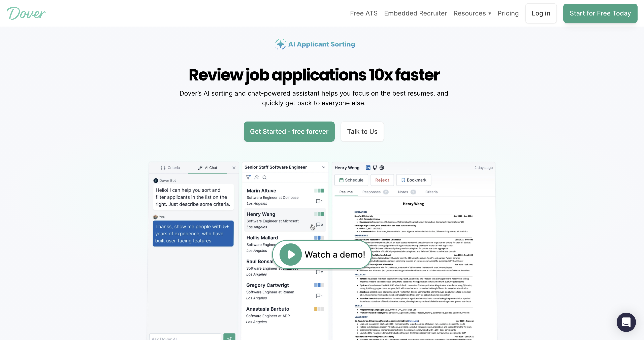Image resolution: width=644 pixels, height=340 pixels.
Task: Open the applicant filter icon
Action: 248,177
